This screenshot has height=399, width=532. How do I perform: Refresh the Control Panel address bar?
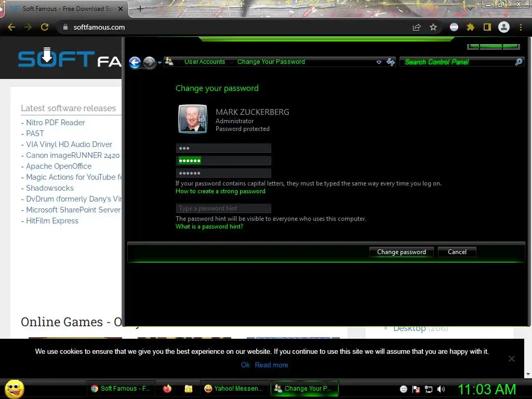[x=391, y=62]
